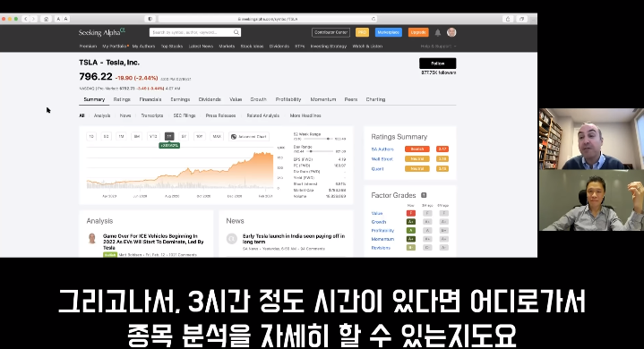Click the 52 Week Range slider marker

pyautogui.click(x=328, y=139)
